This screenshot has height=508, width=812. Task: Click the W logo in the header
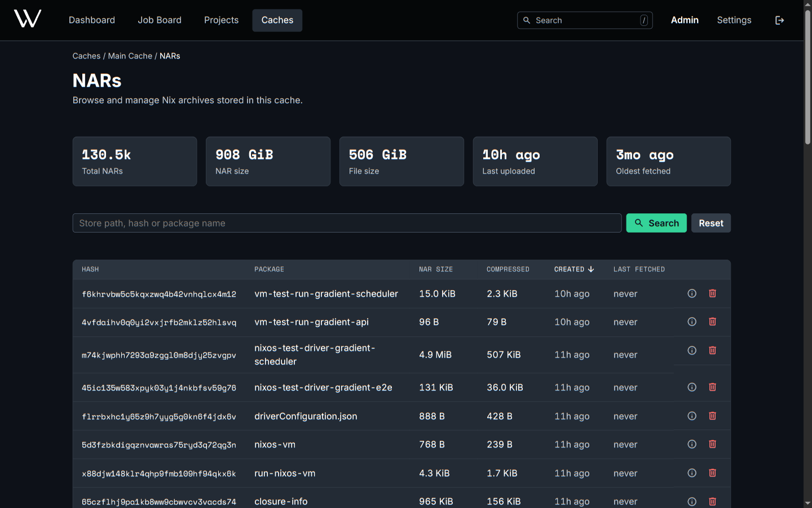(x=28, y=19)
